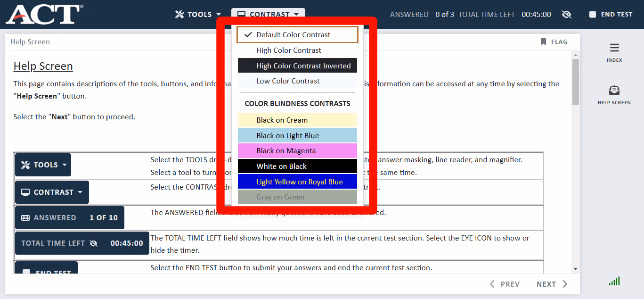Image resolution: width=644 pixels, height=299 pixels.
Task: Go to NEXT page
Action: (552, 284)
